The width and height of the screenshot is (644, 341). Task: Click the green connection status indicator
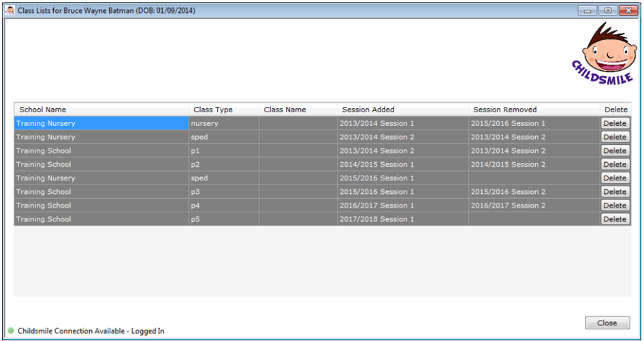coord(10,331)
